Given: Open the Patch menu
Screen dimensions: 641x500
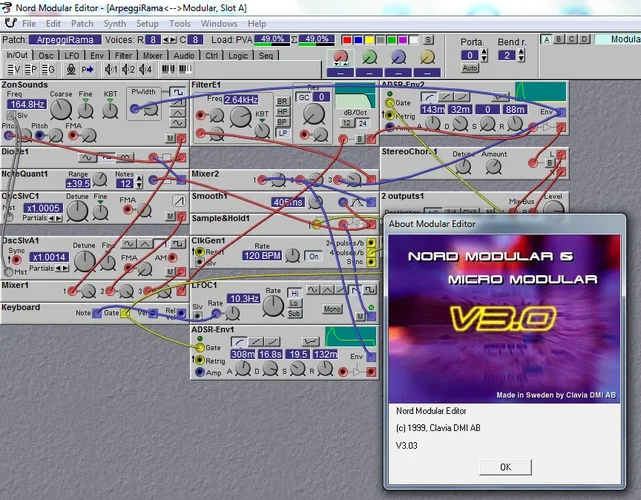Looking at the screenshot, I should 82,24.
